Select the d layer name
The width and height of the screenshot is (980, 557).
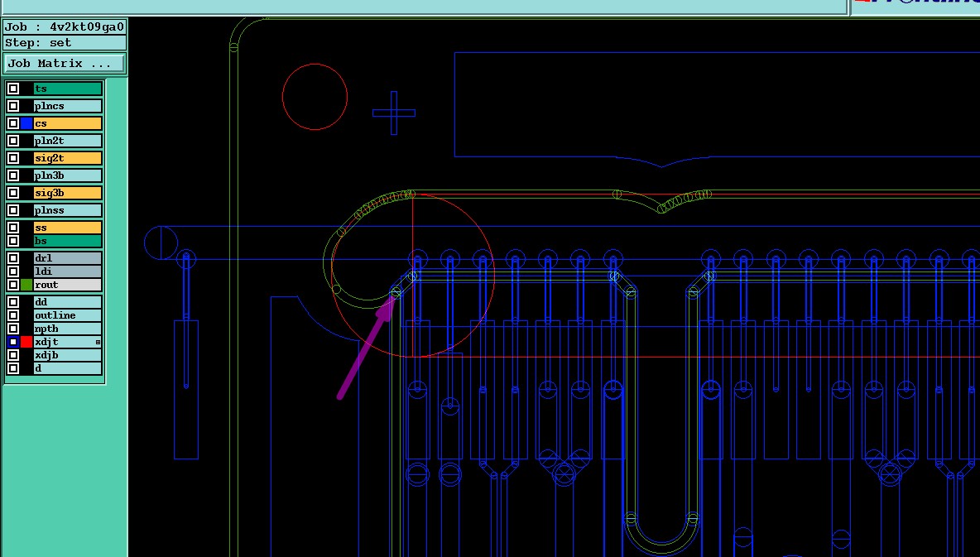(68, 368)
